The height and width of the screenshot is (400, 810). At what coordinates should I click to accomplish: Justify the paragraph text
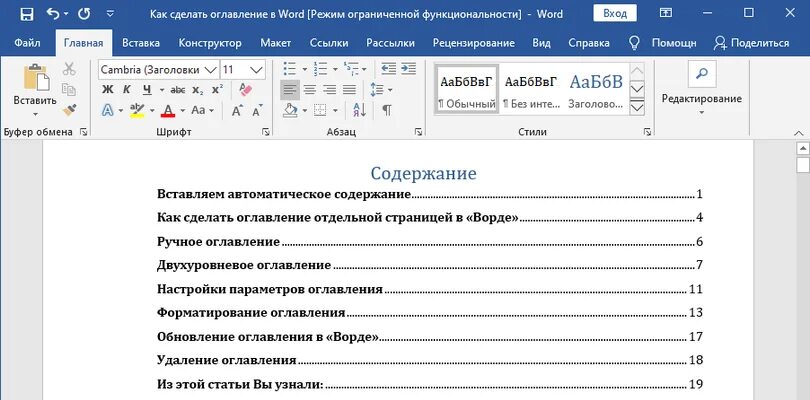(350, 90)
